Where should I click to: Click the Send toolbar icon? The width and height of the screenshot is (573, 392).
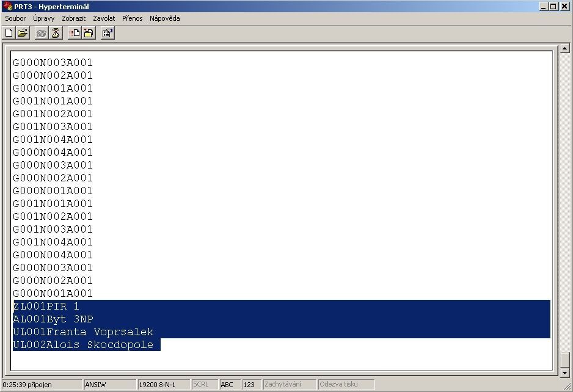(x=74, y=34)
